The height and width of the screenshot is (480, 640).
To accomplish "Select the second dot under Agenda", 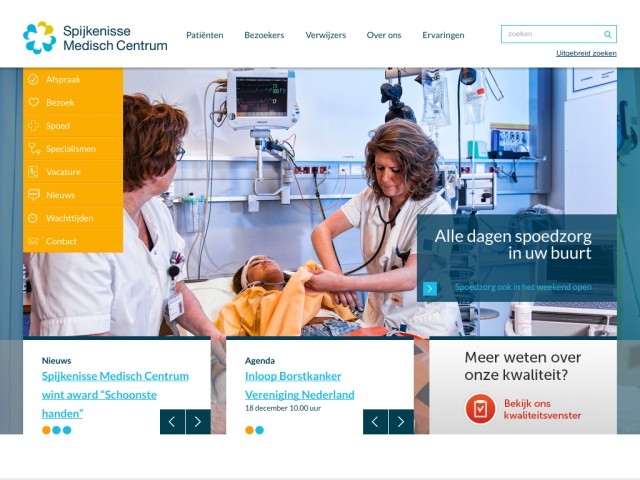I will pyautogui.click(x=260, y=430).
